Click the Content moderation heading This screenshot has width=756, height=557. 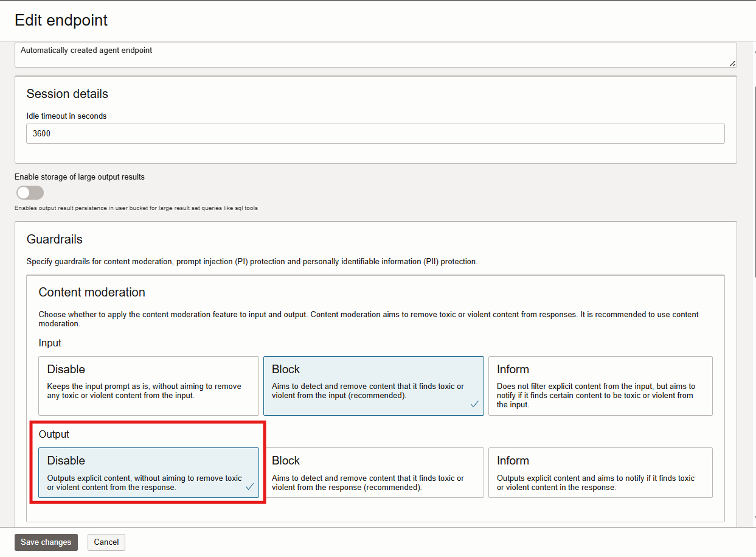tap(92, 292)
